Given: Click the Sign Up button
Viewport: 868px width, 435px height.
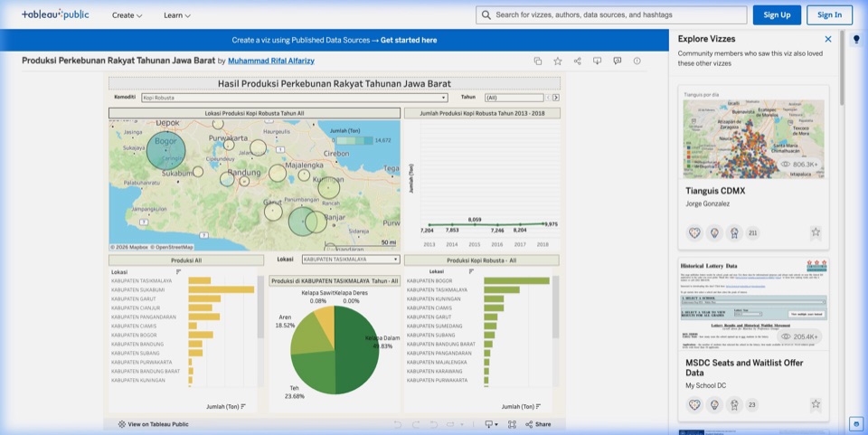Looking at the screenshot, I should coord(777,15).
